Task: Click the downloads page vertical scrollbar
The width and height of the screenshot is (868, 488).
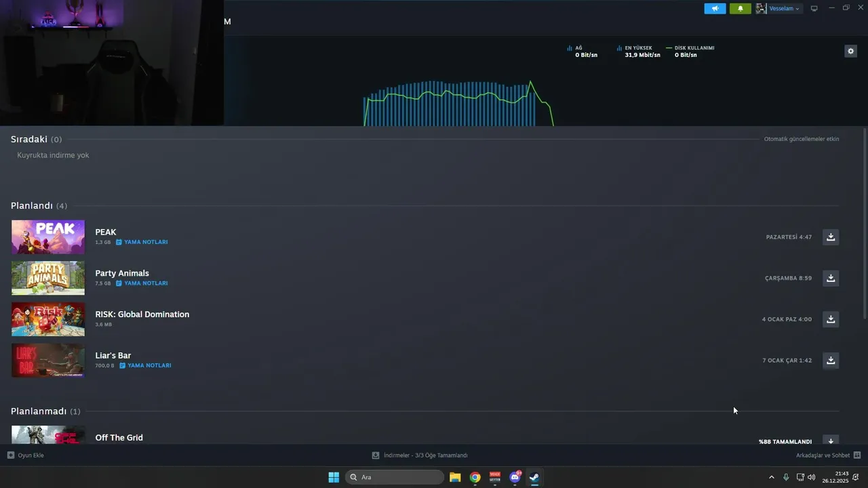Action: click(x=864, y=223)
